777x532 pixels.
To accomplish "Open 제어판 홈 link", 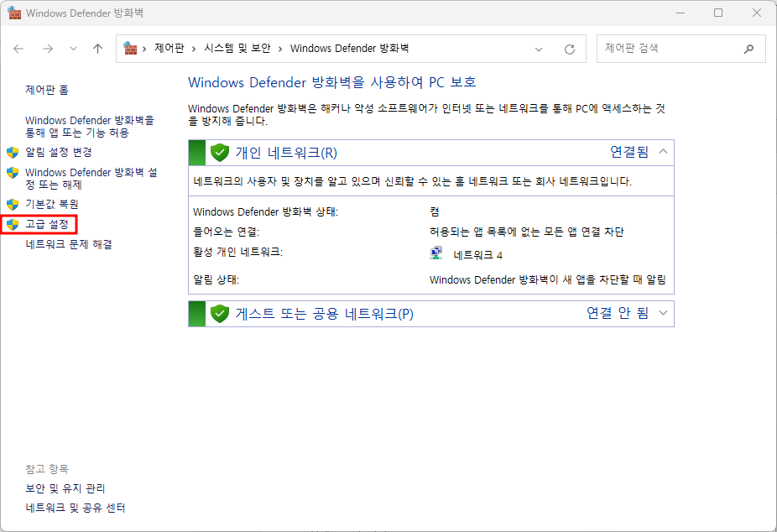I will tap(47, 90).
